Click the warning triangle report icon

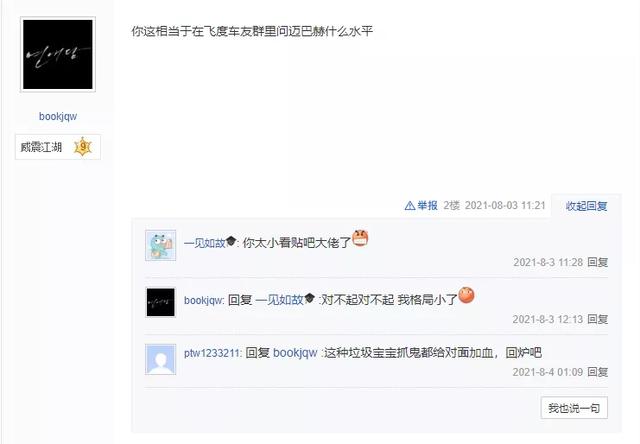coord(410,206)
